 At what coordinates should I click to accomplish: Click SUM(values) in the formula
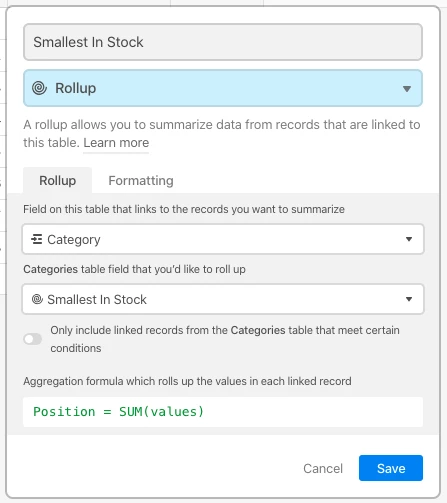point(161,412)
